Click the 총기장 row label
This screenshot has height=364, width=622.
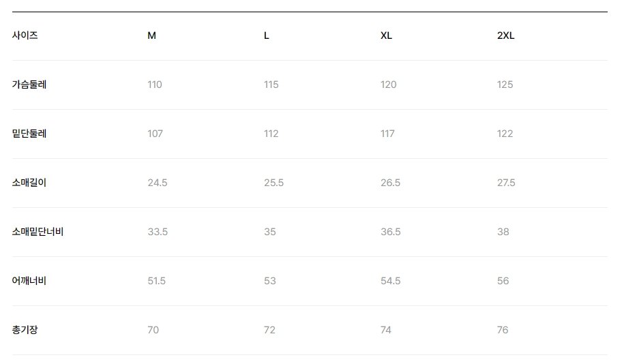[25, 330]
